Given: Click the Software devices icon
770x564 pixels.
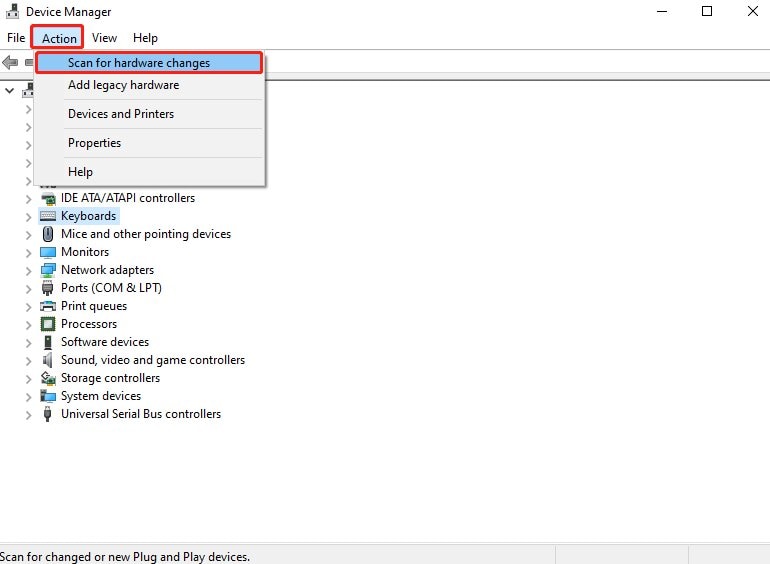Looking at the screenshot, I should tap(48, 342).
